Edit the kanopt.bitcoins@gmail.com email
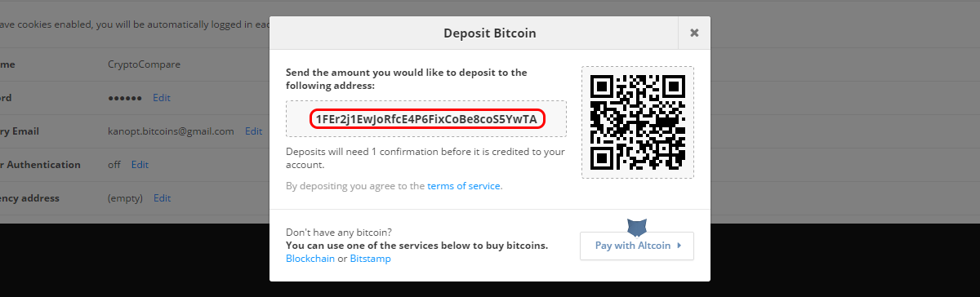 coord(253,131)
